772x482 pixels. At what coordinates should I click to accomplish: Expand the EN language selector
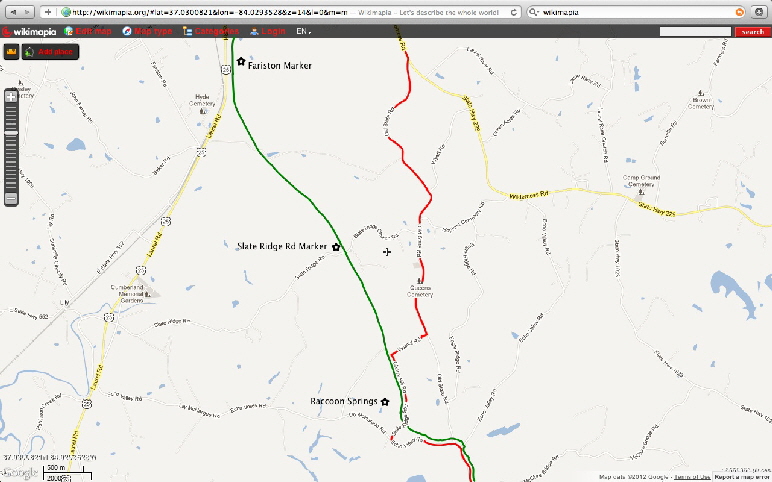coord(304,31)
